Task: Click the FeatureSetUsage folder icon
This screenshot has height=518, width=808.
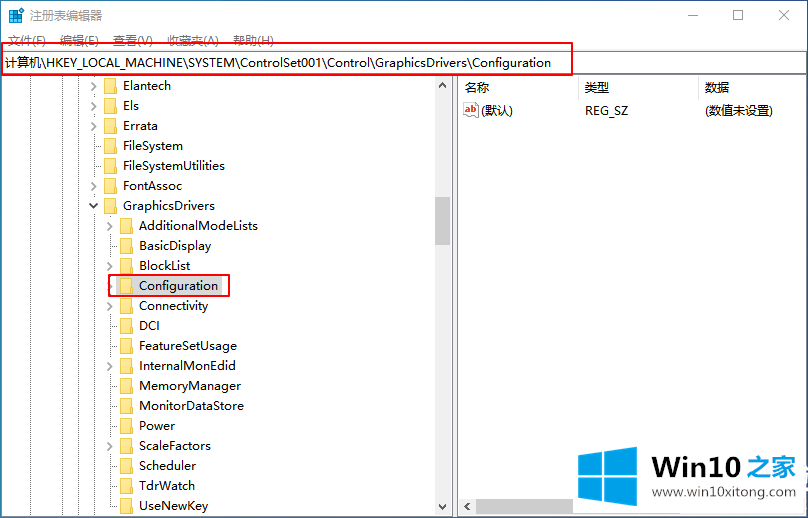Action: point(126,346)
